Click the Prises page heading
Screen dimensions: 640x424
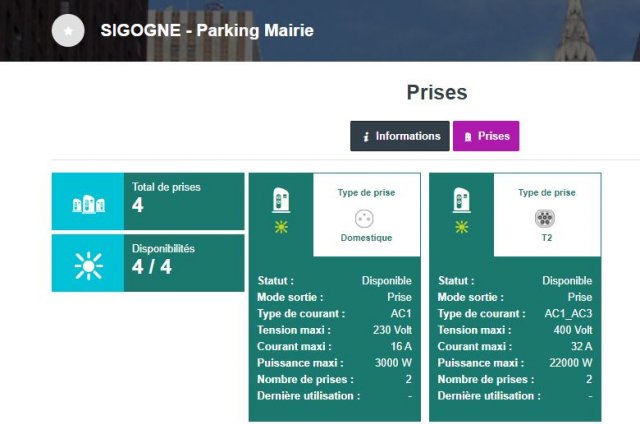tap(437, 92)
